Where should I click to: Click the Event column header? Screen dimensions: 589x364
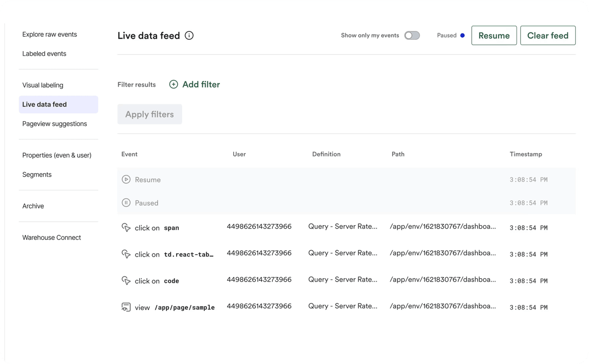point(130,154)
